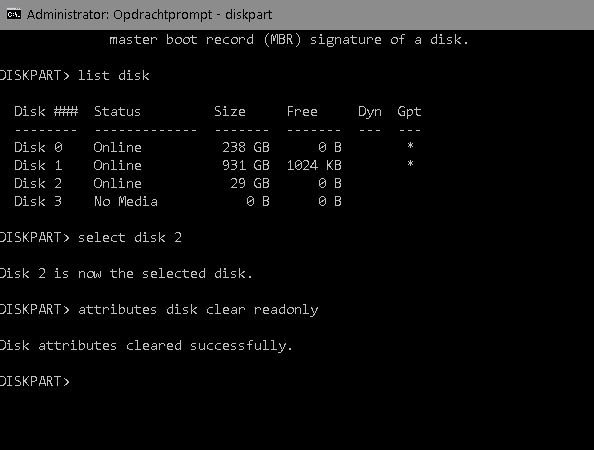Click the 'Gpt' column header

click(409, 112)
